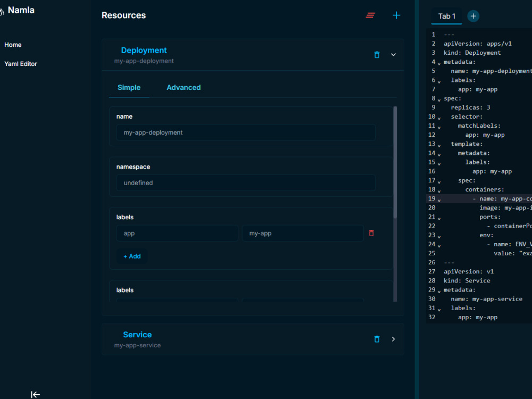Screen dimensions: 532x399
Task: Delete the Service resource trash icon
Action: click(377, 339)
